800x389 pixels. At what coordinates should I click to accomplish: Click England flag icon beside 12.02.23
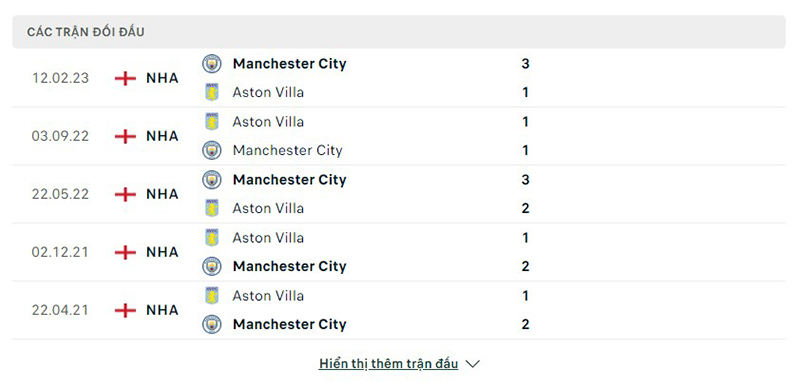point(126,78)
